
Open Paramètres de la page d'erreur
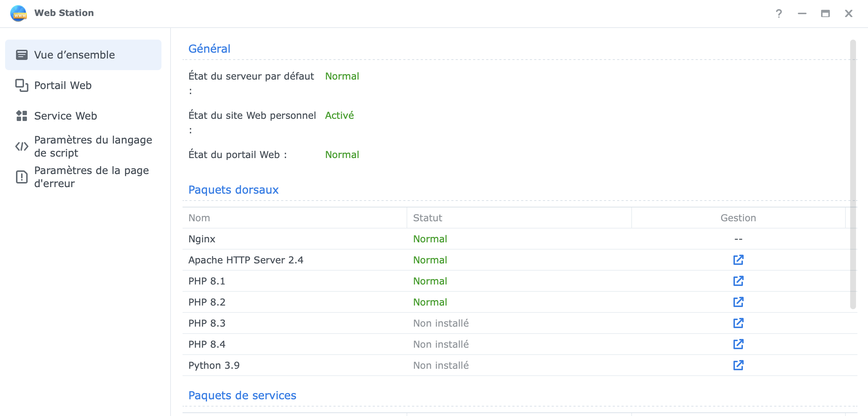point(91,177)
